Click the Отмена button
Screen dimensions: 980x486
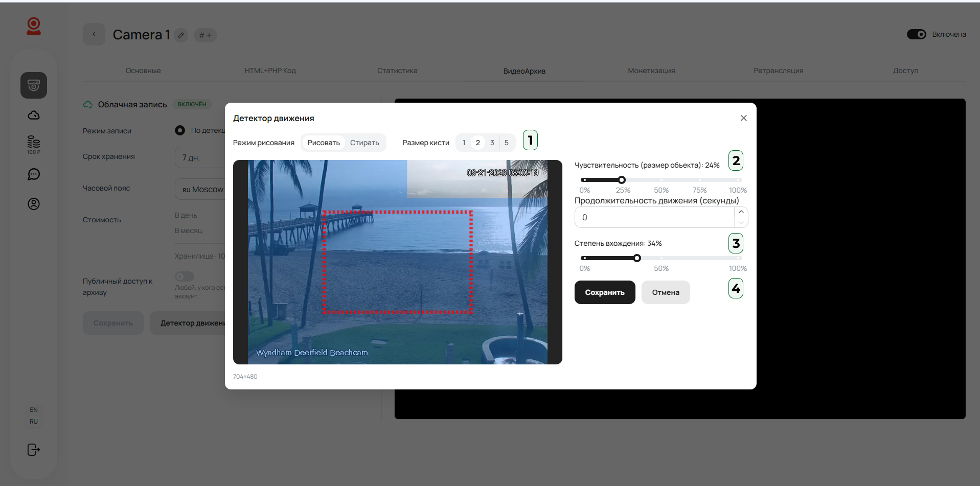pos(666,292)
